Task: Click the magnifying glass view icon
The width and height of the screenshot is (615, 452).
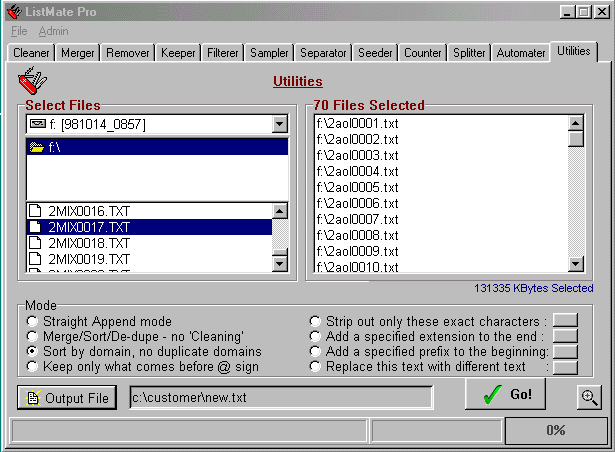Action: pyautogui.click(x=589, y=397)
